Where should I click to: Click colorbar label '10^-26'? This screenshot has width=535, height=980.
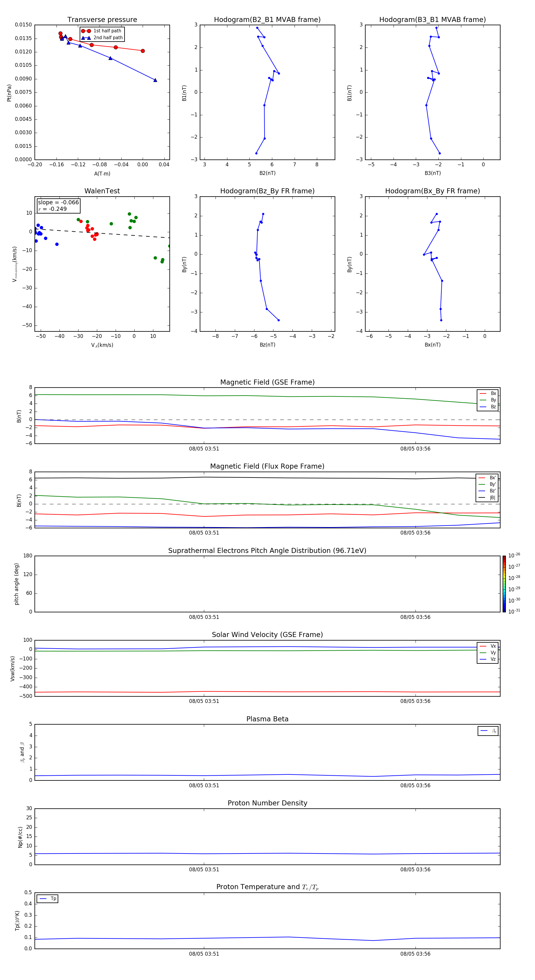(514, 555)
